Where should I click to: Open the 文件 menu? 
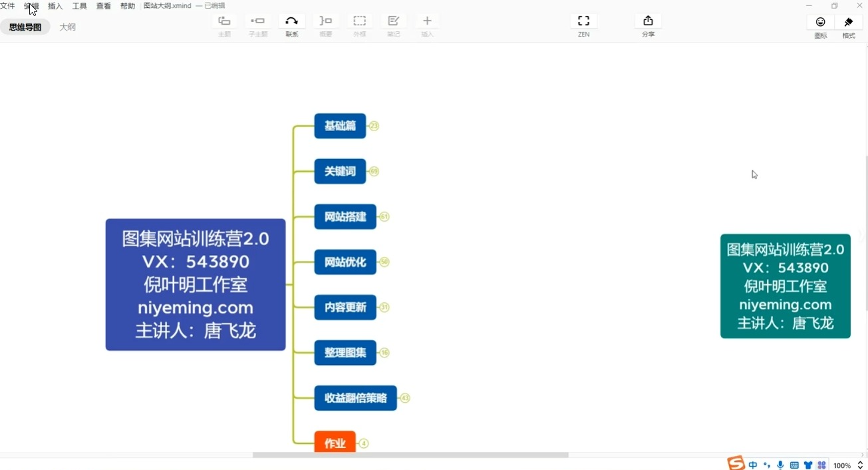[7, 6]
